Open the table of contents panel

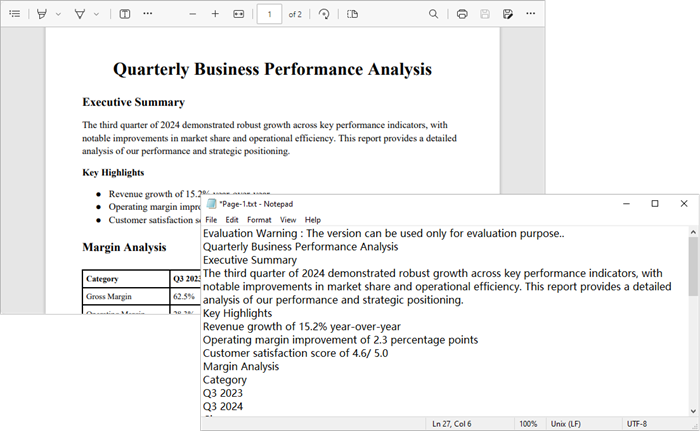pyautogui.click(x=15, y=14)
